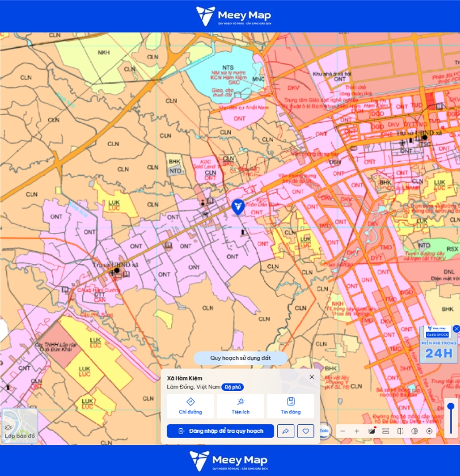The height and width of the screenshot is (476, 460).
Task: Click the blue Meey Map location pin
Action: 237,208
